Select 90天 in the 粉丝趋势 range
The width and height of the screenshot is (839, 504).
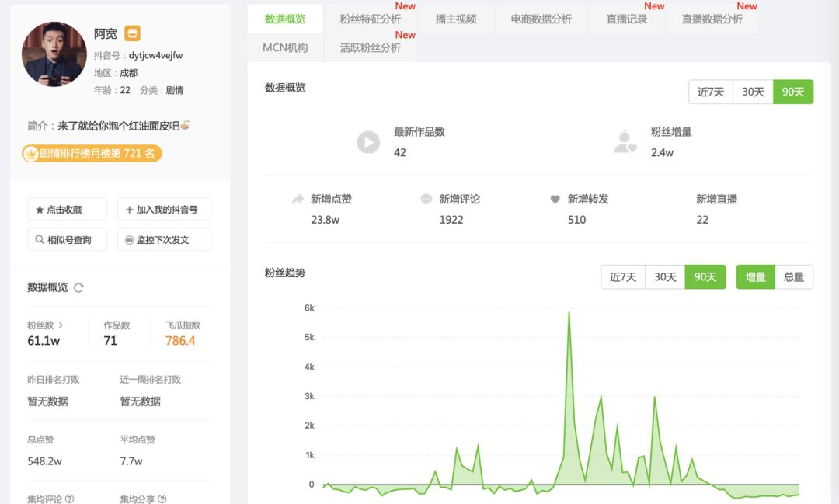705,277
